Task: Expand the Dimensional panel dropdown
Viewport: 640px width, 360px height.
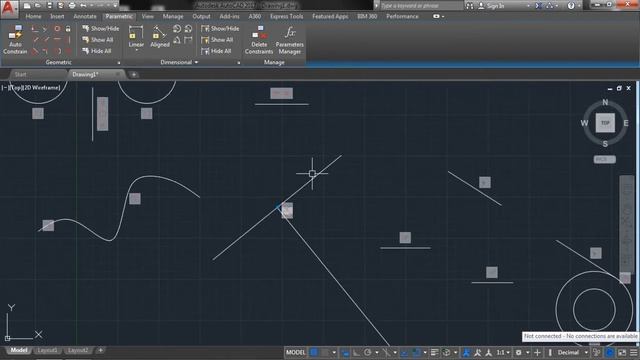Action: 196,62
